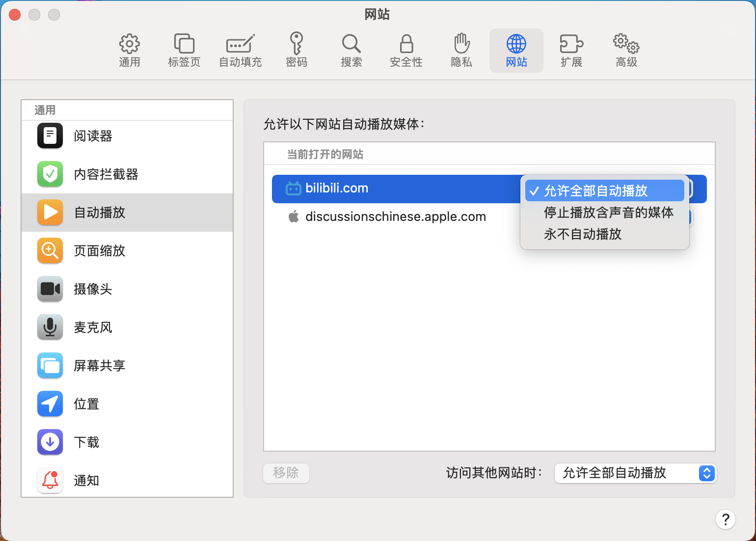Image resolution: width=756 pixels, height=541 pixels.
Task: Switch to the 高级 (Advanced) tab
Action: [626, 51]
